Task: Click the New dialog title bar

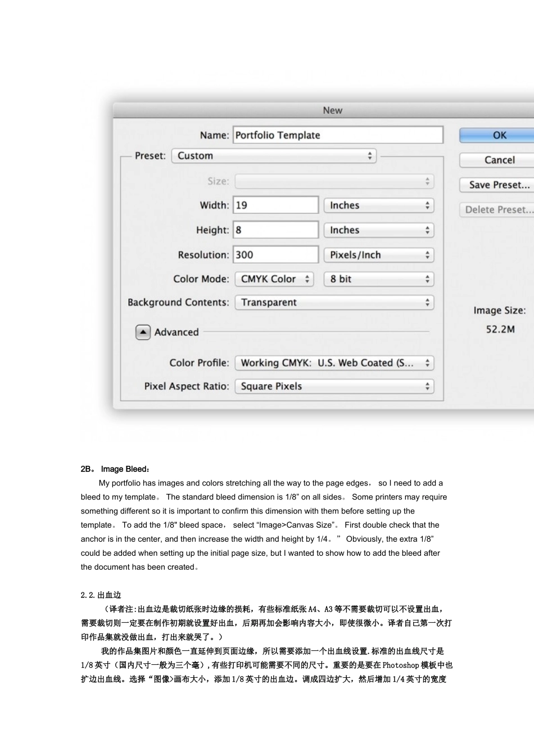Action: click(x=332, y=111)
